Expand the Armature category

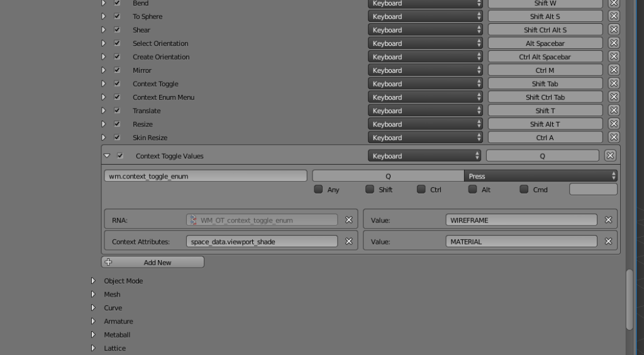[x=93, y=321]
